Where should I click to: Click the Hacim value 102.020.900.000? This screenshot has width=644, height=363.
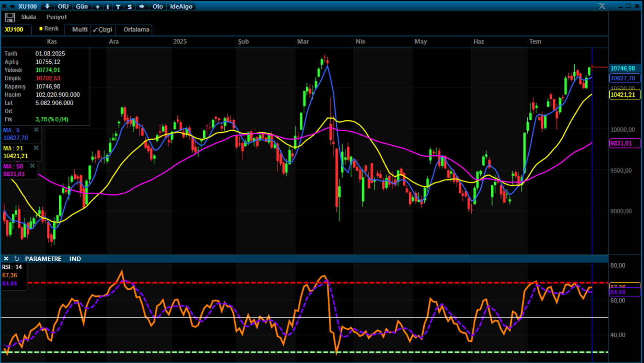point(58,95)
